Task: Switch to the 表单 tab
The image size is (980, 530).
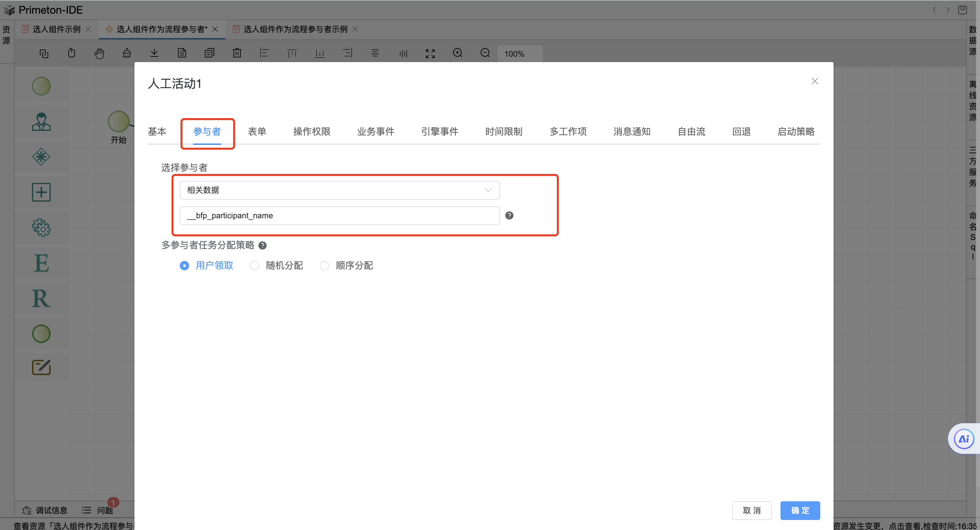Action: point(257,132)
